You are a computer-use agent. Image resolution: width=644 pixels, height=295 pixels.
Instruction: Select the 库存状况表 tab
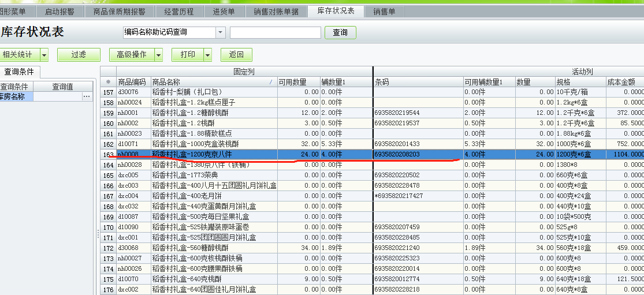coord(336,10)
